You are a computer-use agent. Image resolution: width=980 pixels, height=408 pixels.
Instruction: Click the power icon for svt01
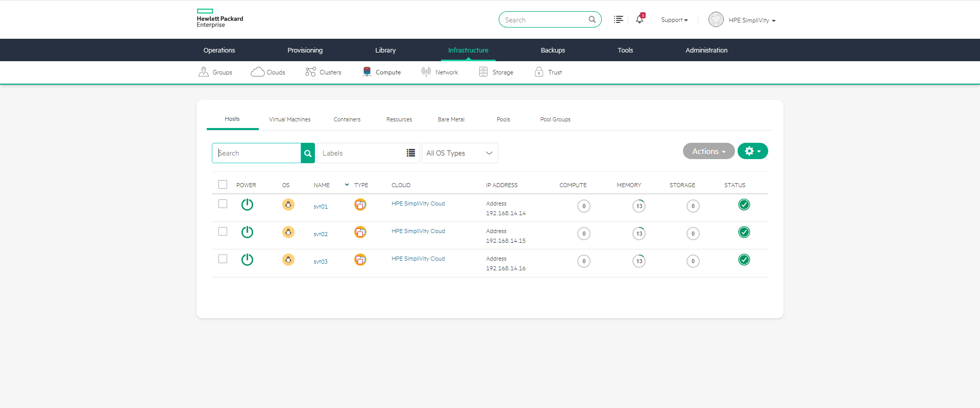(247, 205)
